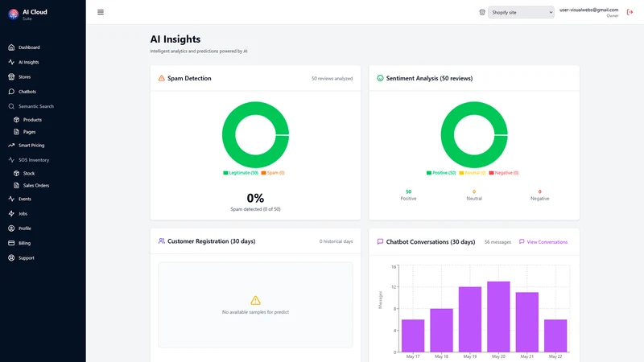644x362 pixels.
Task: Open Products under Semantic Search
Action: (x=32, y=120)
